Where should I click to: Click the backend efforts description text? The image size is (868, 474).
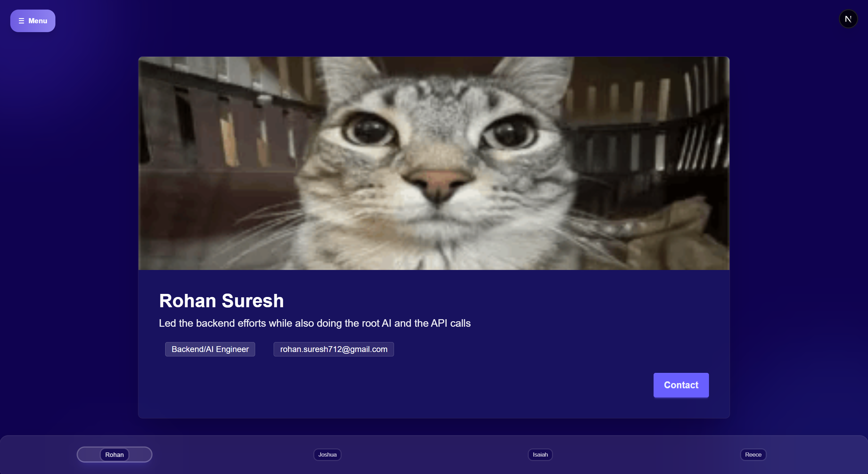[315, 323]
